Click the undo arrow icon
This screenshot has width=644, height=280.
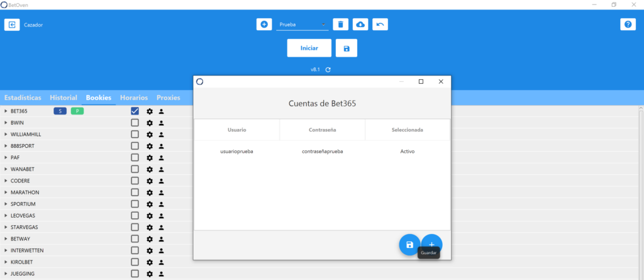tap(380, 25)
